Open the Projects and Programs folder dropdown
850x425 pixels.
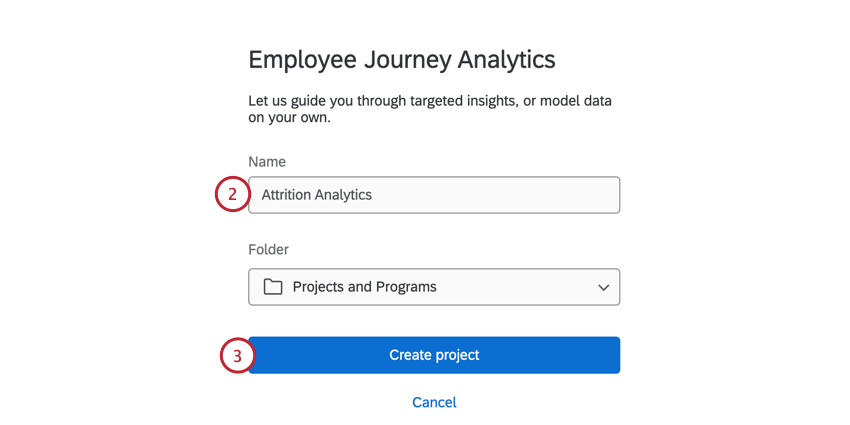click(x=434, y=287)
